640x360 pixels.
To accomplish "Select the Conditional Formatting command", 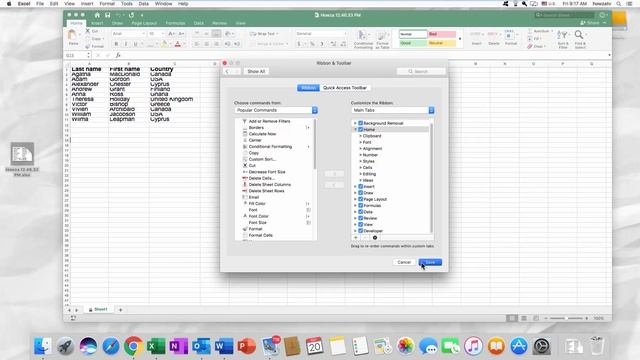I will point(270,147).
